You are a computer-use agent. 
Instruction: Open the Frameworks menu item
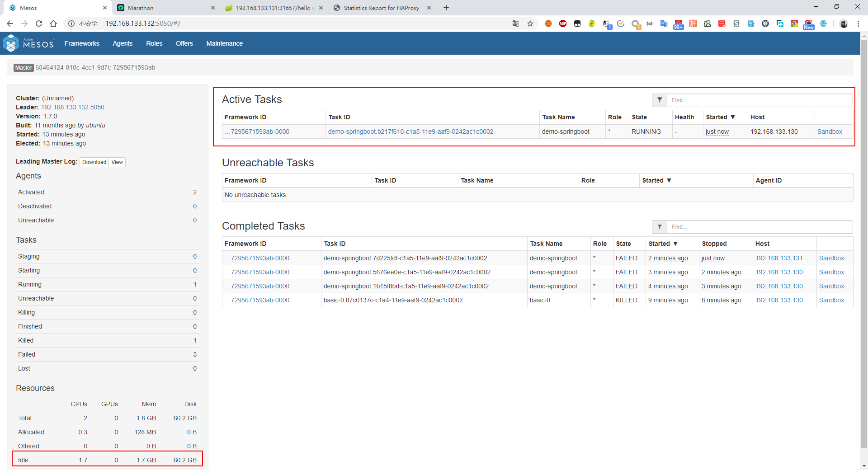(82, 43)
